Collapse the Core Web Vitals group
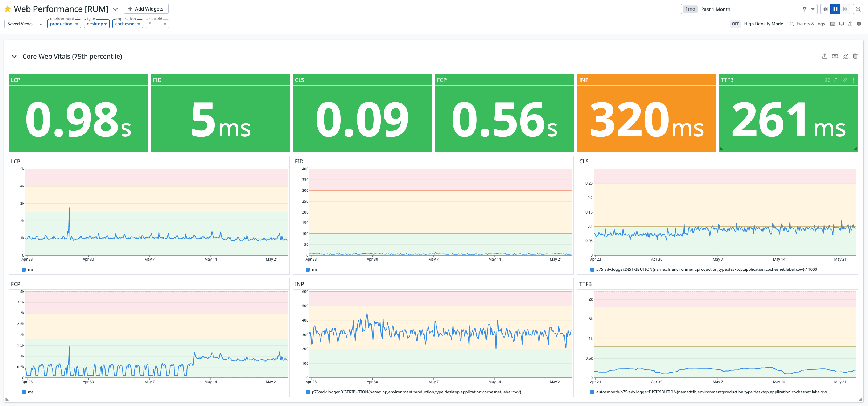 tap(14, 56)
